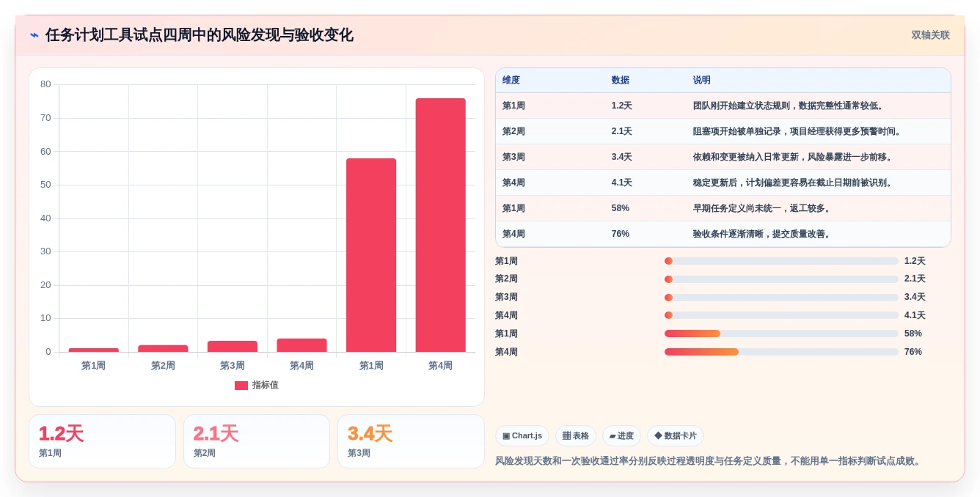980x497 pixels.
Task: Click the 80 tick on the y-axis
Action: tap(45, 84)
